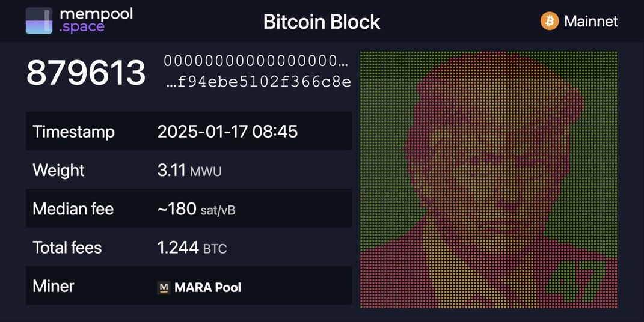The image size is (644, 322).
Task: Click the Miner row label
Action: point(54,286)
